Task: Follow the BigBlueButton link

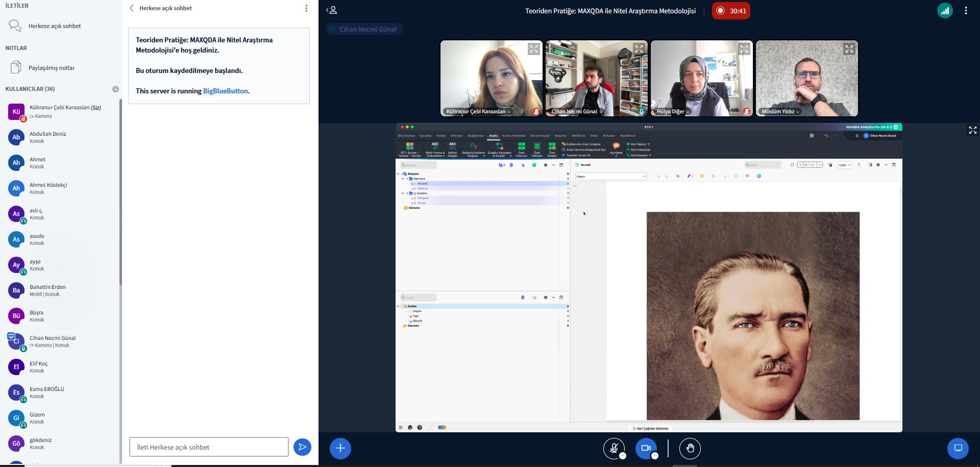Action: point(225,91)
